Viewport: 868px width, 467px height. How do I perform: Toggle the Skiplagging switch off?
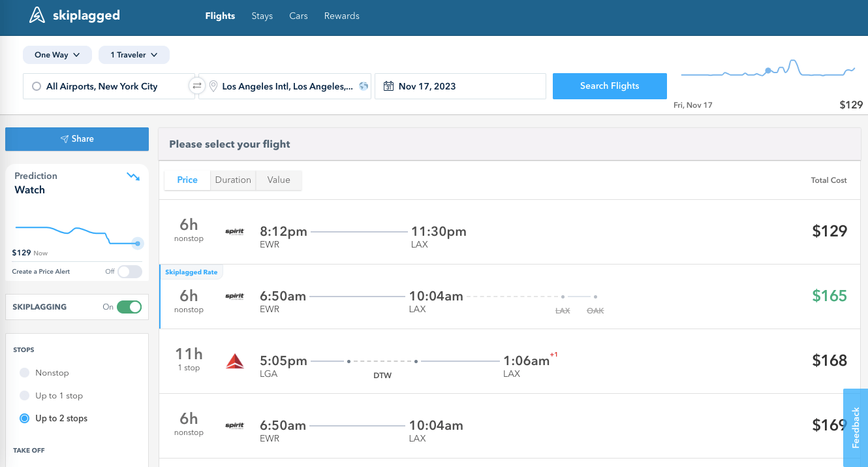(129, 307)
